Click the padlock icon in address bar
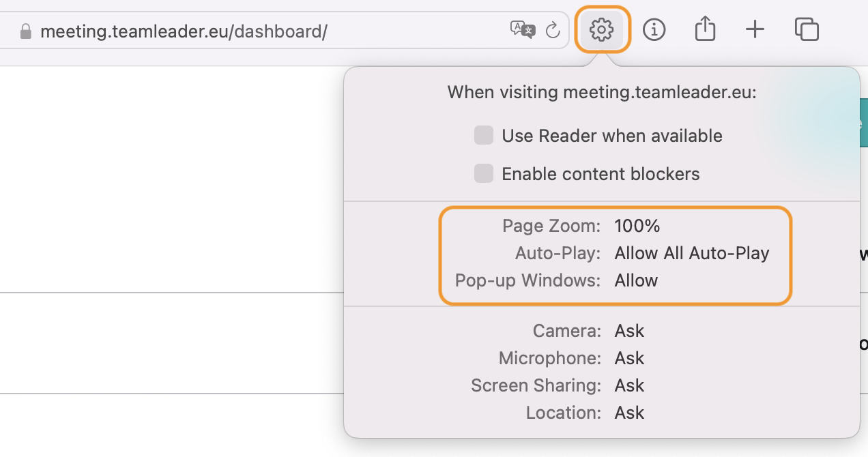868x457 pixels. 26,31
